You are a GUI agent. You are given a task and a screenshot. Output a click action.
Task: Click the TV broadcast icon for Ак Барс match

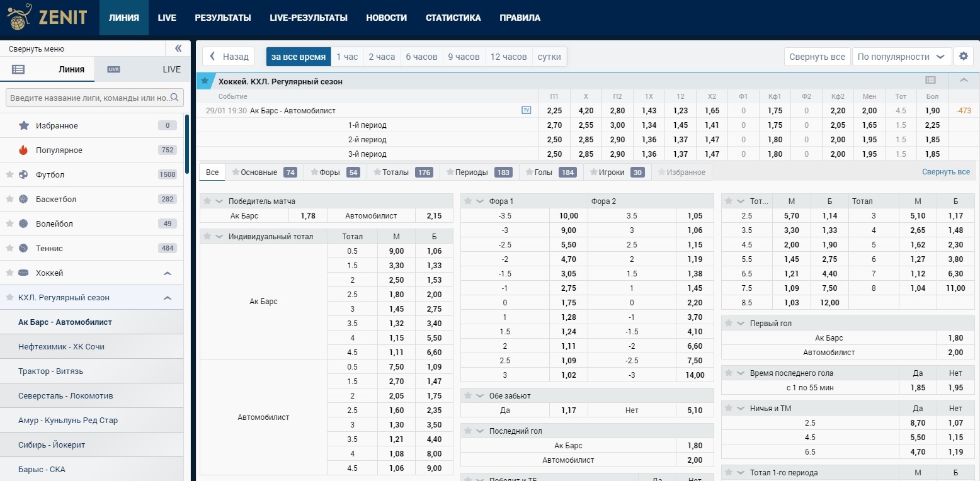(526, 110)
